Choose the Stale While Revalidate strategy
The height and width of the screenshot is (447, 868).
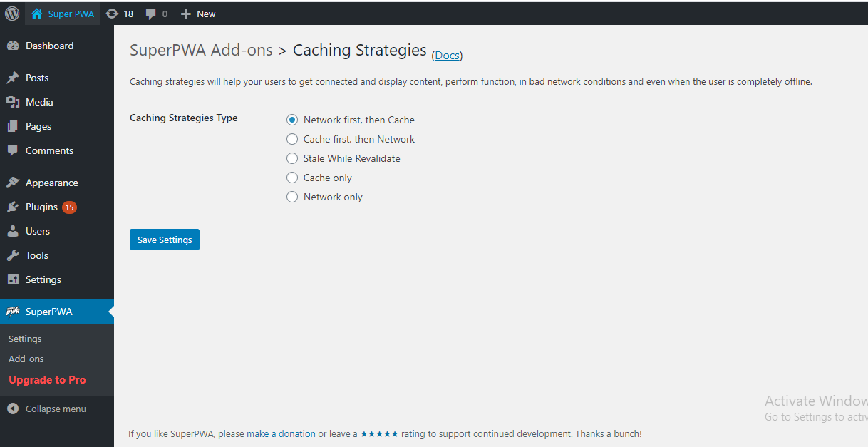pos(292,158)
